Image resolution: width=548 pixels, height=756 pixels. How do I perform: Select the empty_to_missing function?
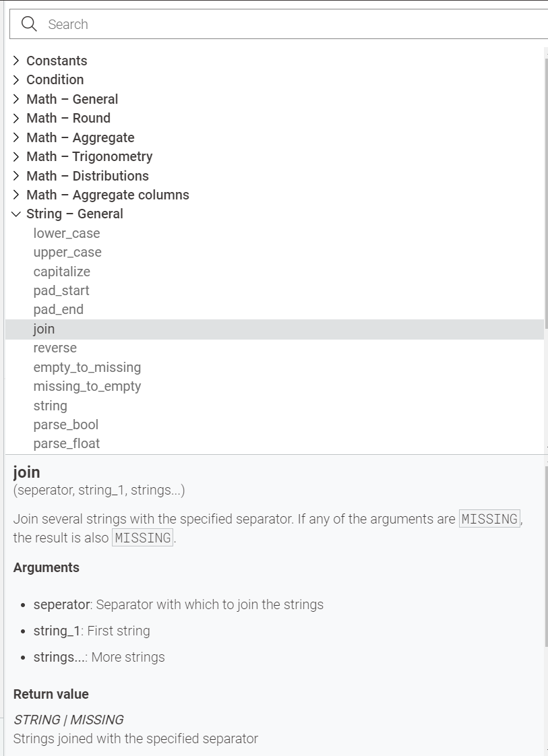tap(88, 367)
